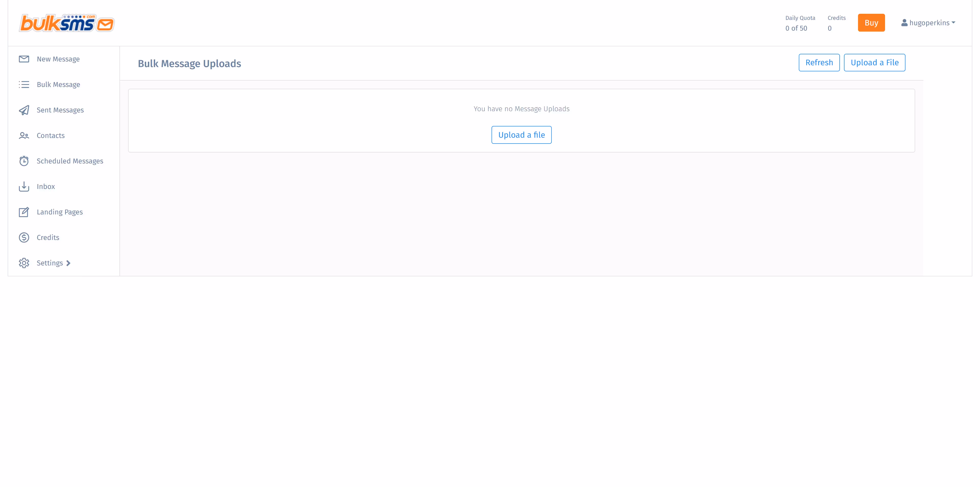Click the Contacts people icon

[x=24, y=135]
